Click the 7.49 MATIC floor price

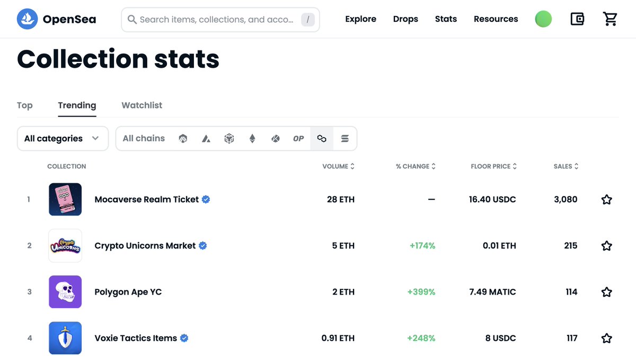point(492,291)
